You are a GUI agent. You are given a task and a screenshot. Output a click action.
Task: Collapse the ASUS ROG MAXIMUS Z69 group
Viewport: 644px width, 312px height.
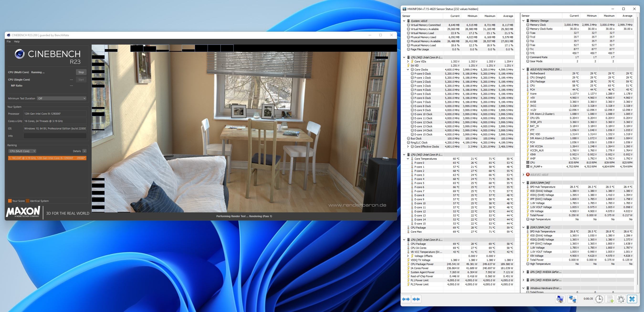[x=524, y=69]
